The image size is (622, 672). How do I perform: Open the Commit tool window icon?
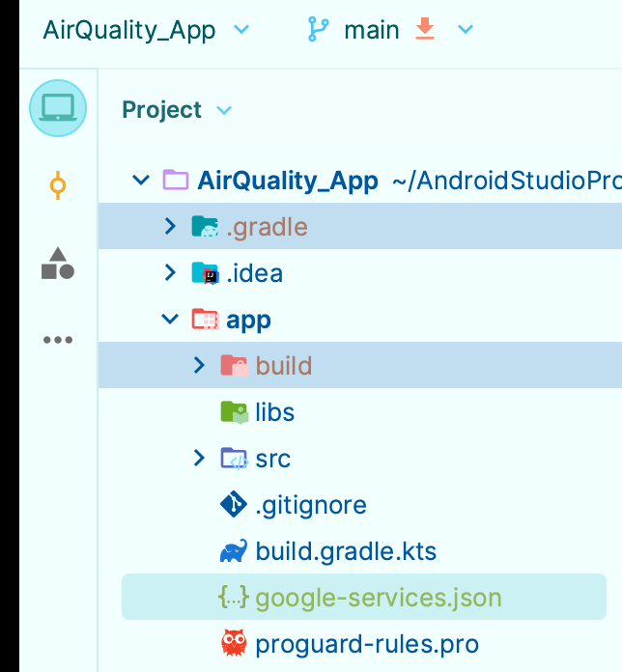click(58, 185)
